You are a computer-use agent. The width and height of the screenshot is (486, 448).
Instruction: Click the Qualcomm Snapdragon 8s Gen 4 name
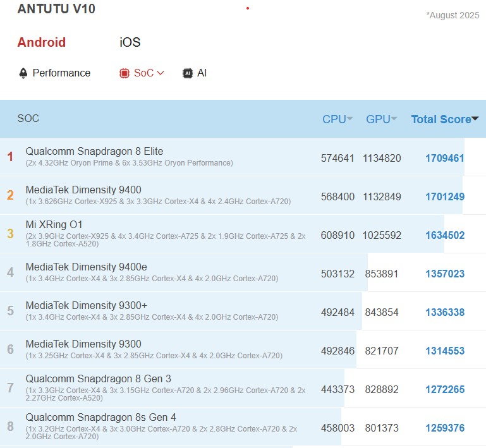(x=100, y=417)
